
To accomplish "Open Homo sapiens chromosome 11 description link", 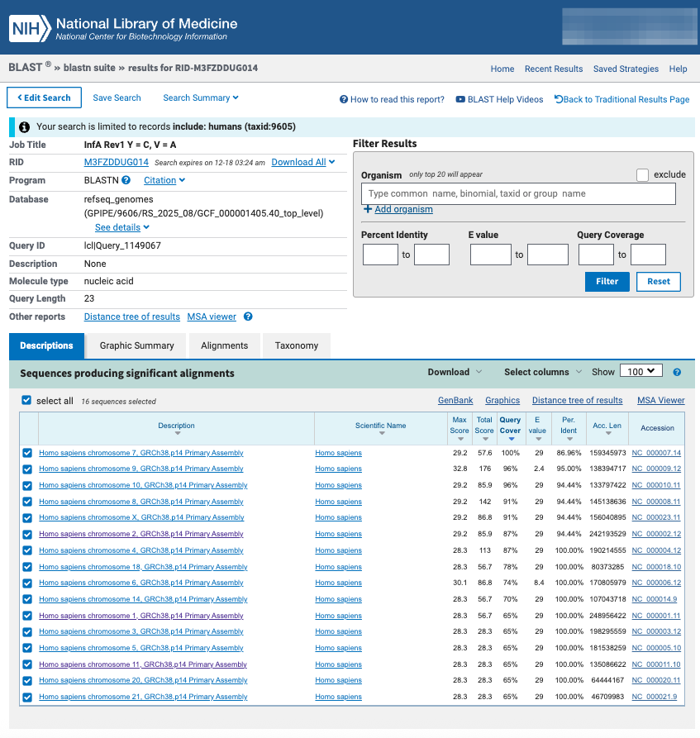I will tap(143, 664).
